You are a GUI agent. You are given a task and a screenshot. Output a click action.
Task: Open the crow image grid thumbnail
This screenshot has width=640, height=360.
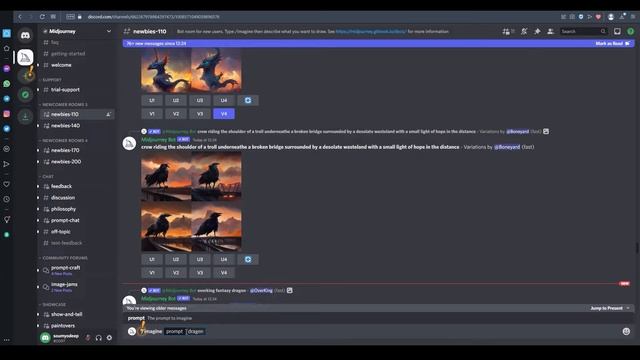pyautogui.click(x=191, y=202)
